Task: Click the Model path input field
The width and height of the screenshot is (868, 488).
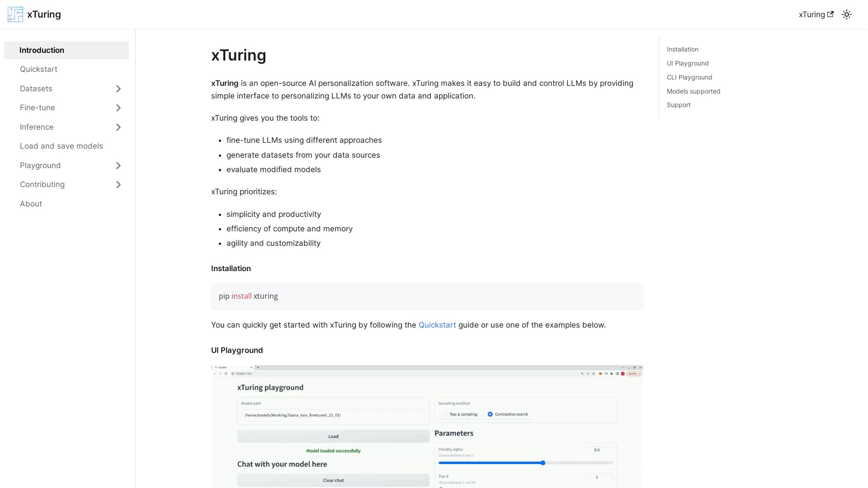Action: 333,415
